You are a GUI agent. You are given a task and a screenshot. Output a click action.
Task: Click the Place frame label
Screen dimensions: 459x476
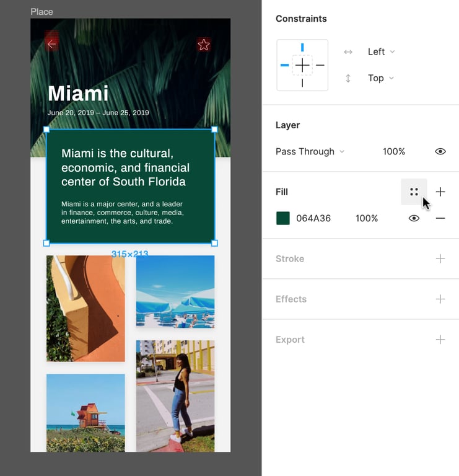point(42,12)
